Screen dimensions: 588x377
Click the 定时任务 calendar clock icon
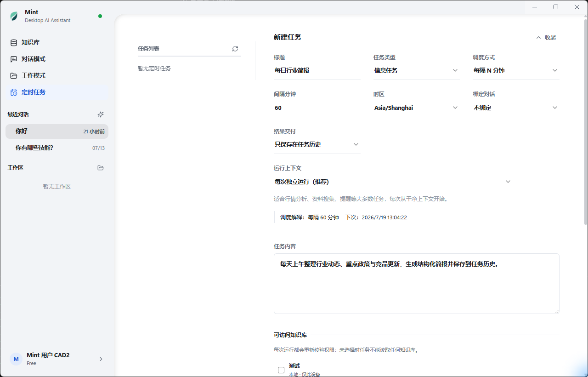tap(14, 92)
